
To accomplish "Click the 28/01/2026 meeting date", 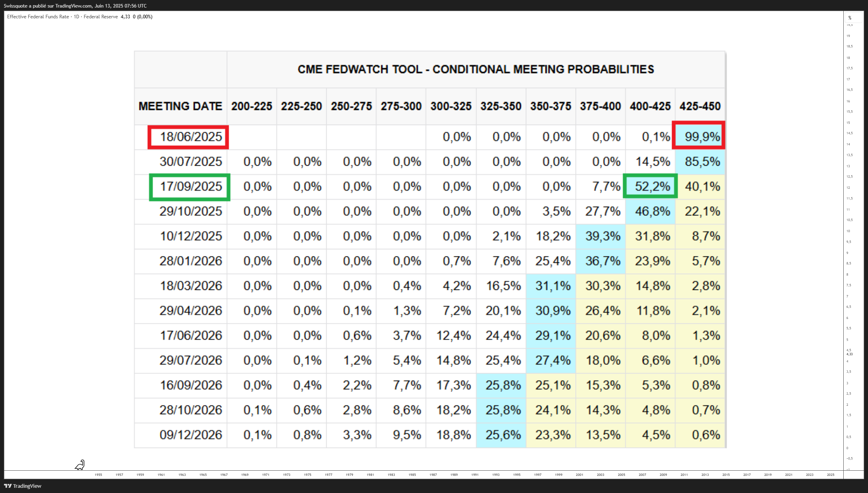I will (191, 261).
